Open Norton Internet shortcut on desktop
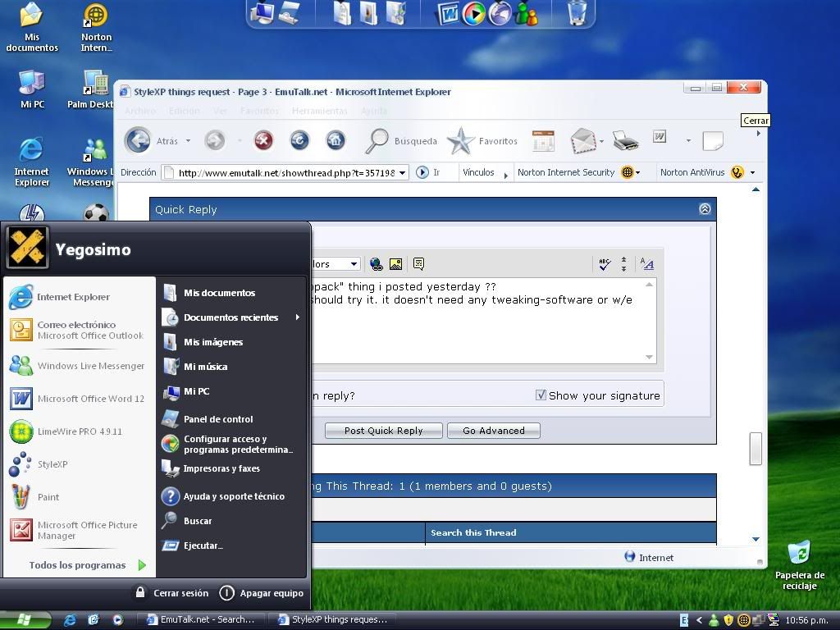840x630 pixels. 96,28
